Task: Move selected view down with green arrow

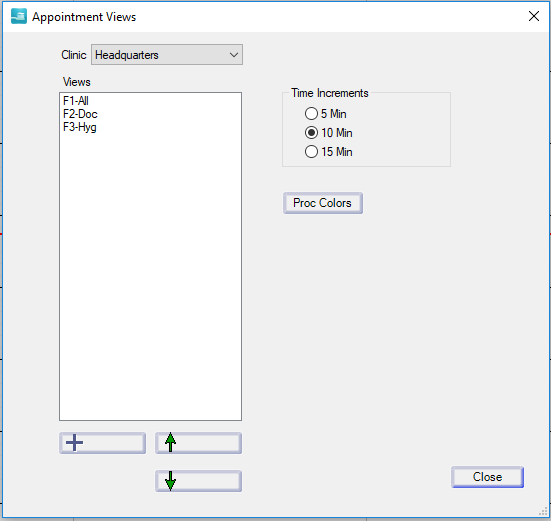Action: tap(199, 481)
